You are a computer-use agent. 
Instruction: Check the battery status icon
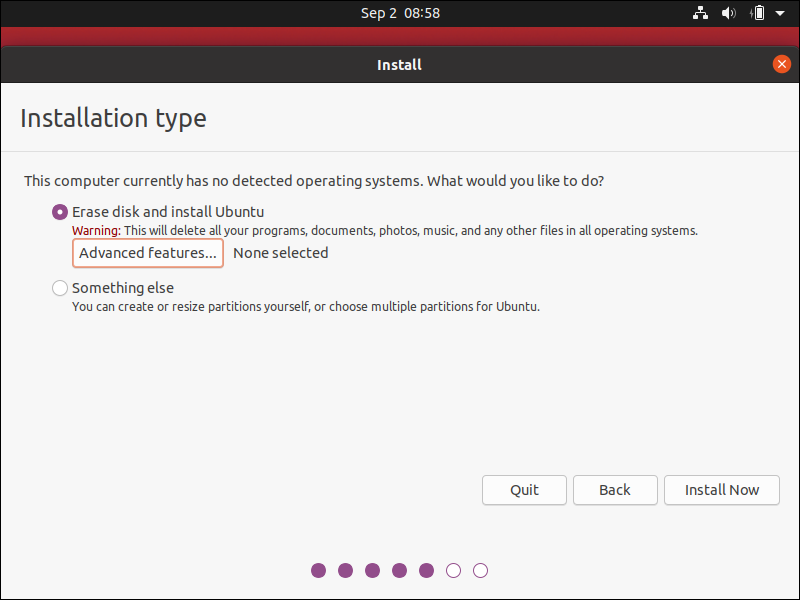click(x=758, y=13)
